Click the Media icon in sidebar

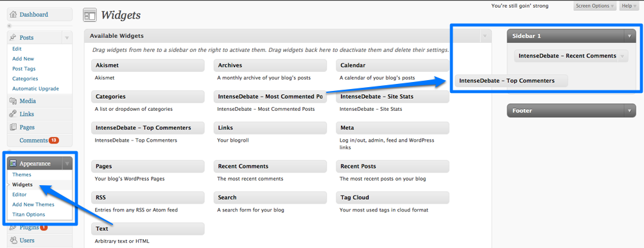pos(13,101)
